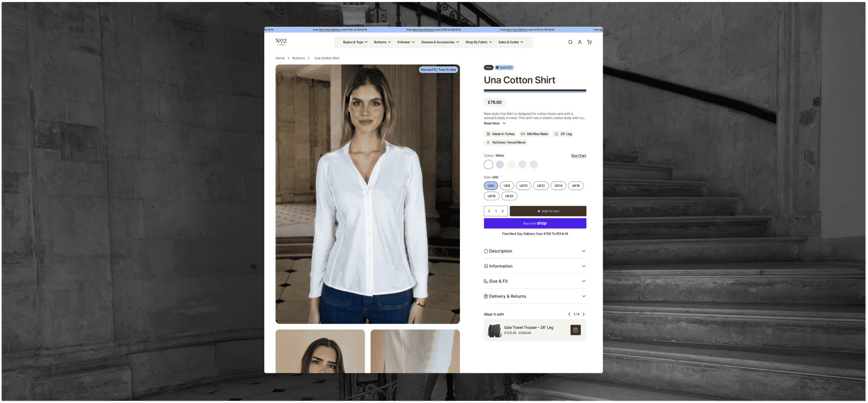Select size UK16
Image resolution: width=868 pixels, height=403 pixels.
point(576,186)
